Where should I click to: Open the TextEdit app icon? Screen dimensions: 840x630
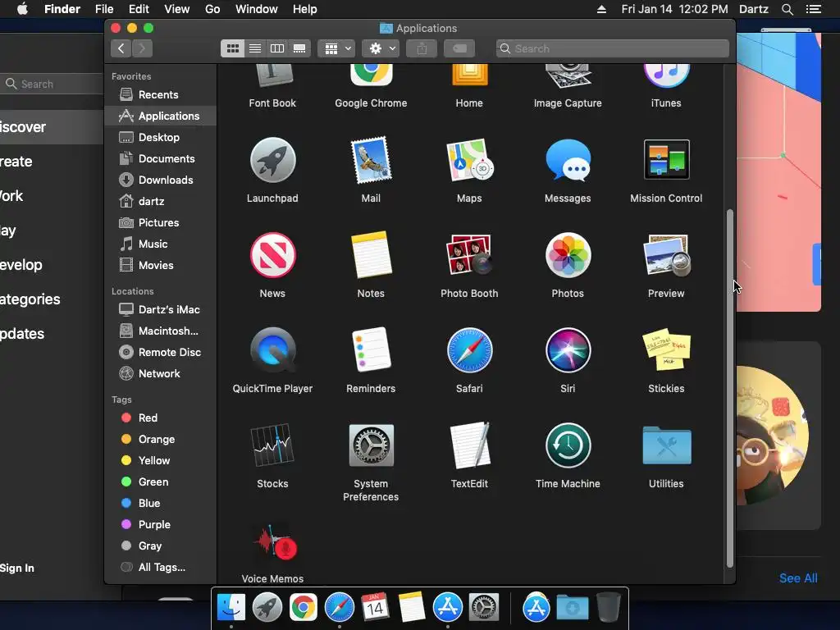469,445
